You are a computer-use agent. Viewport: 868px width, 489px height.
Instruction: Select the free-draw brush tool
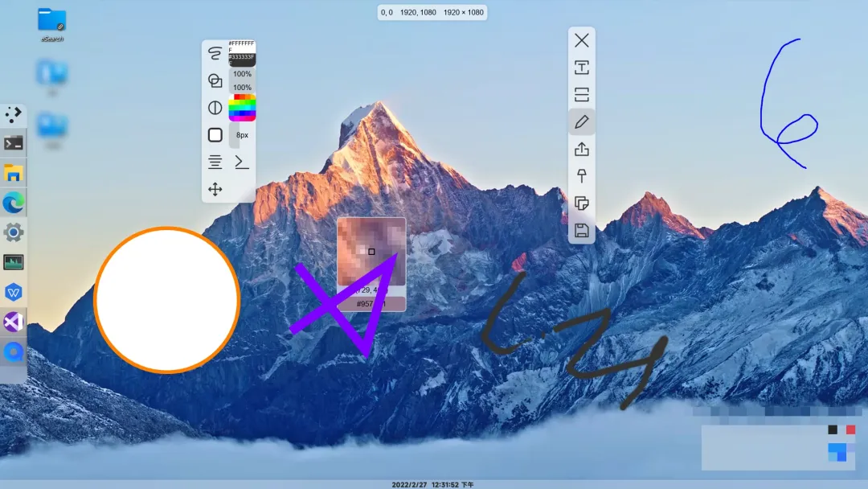tap(215, 54)
